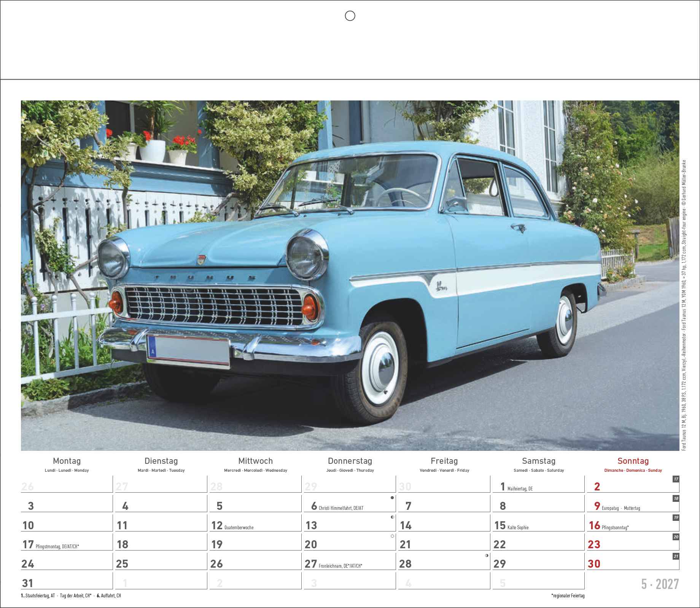700x608 pixels.
Task: Click the 'Dimanche · Domenica · Sunday' subtitle
Action: pos(633,471)
